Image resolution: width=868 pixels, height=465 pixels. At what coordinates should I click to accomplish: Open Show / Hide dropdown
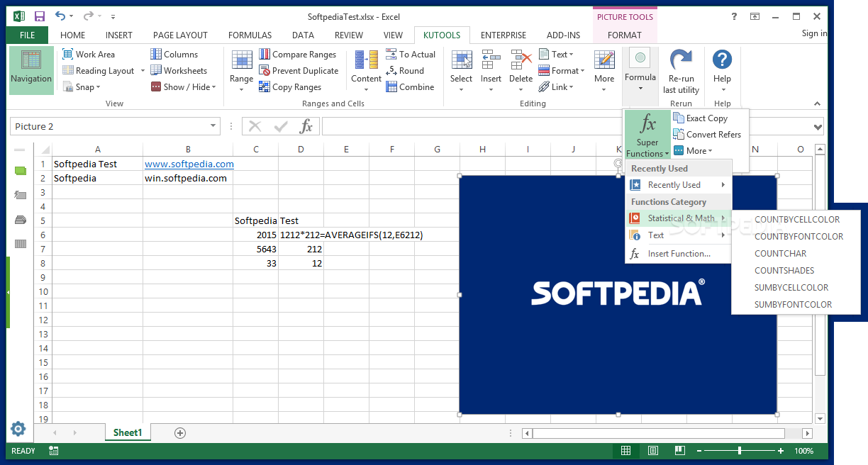[183, 86]
